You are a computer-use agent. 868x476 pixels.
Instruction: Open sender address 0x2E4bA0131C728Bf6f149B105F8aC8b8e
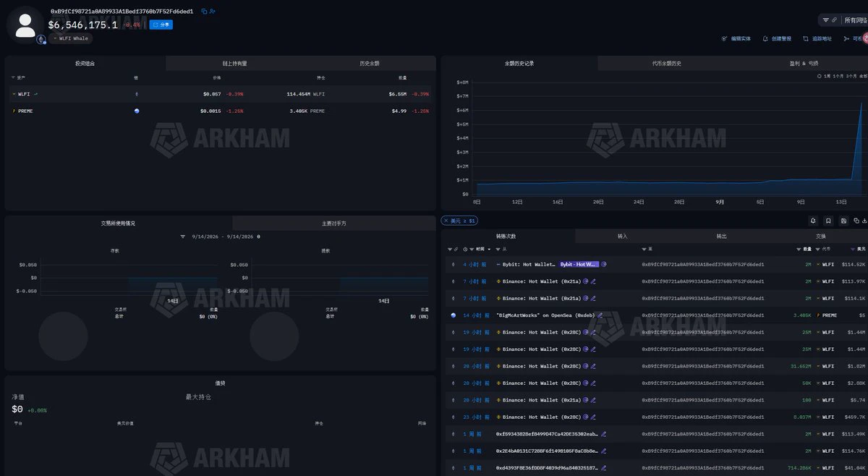coord(547,451)
